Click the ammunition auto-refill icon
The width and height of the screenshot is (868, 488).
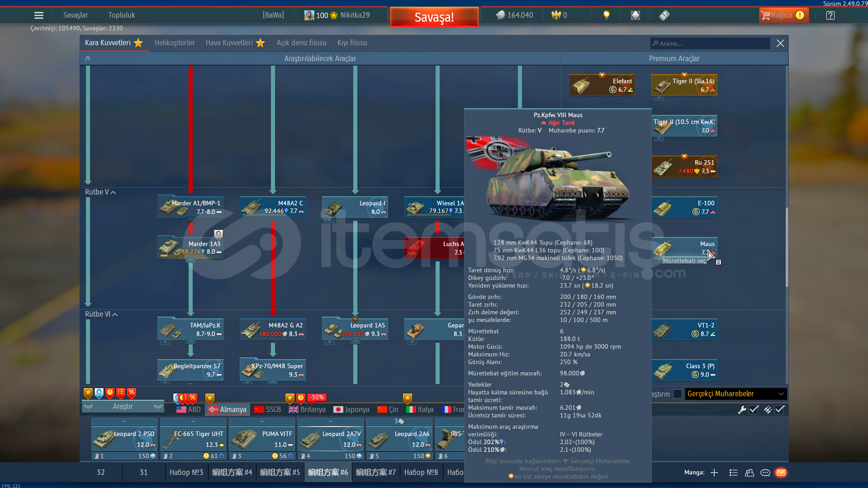click(x=768, y=410)
